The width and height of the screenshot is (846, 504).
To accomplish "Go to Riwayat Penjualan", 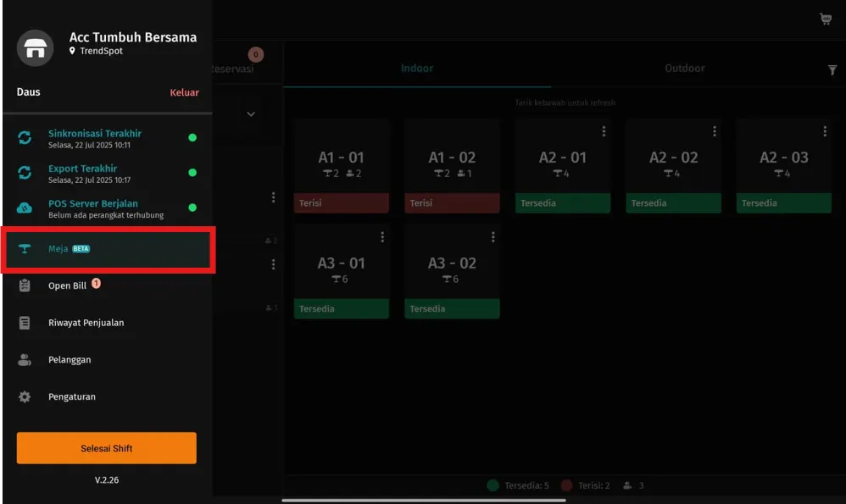I will coord(86,323).
